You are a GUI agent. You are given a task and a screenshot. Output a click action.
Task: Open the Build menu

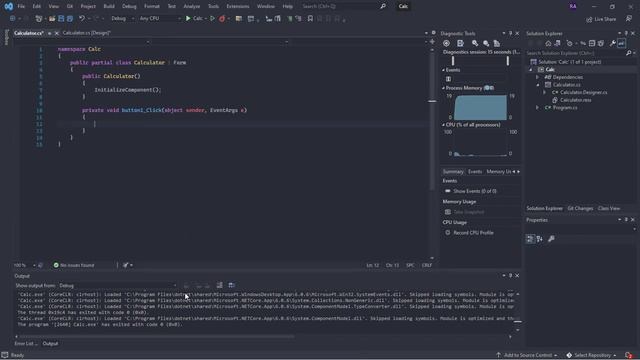pos(109,6)
